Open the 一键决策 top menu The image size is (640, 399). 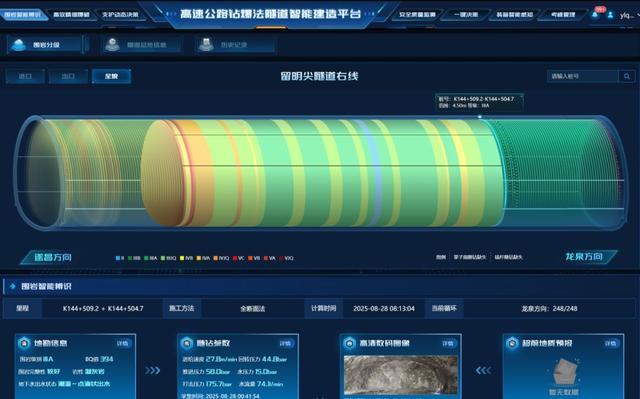[x=466, y=15]
